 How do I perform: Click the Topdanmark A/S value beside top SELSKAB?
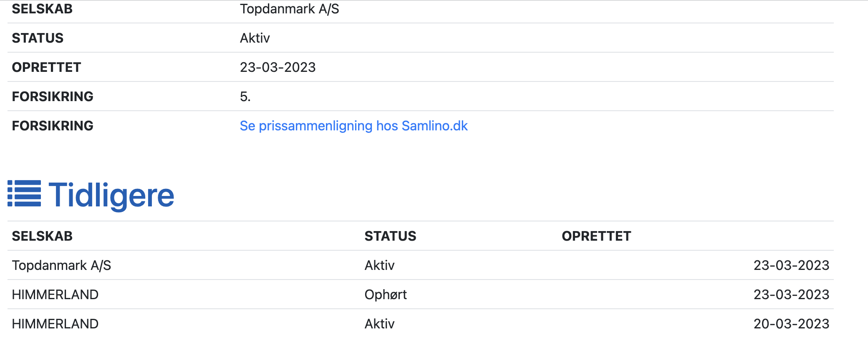click(289, 9)
